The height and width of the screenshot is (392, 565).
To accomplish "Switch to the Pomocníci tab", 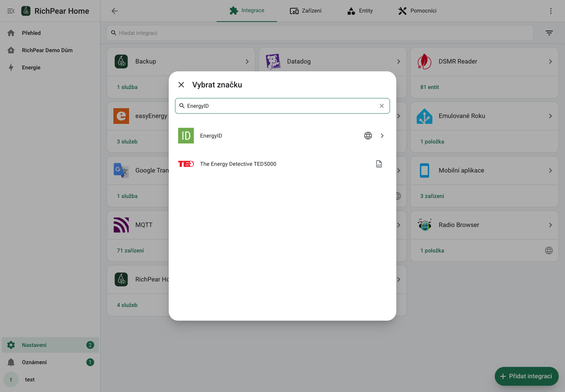I will pos(417,11).
